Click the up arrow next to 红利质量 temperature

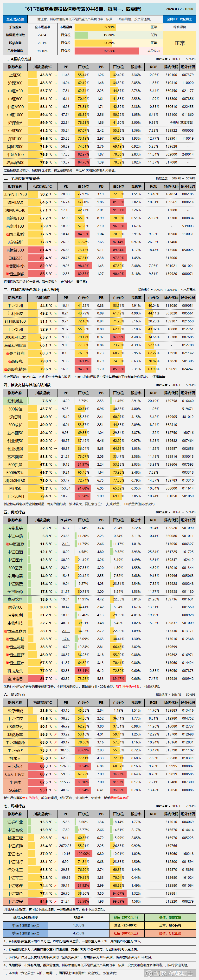click(55, 401)
